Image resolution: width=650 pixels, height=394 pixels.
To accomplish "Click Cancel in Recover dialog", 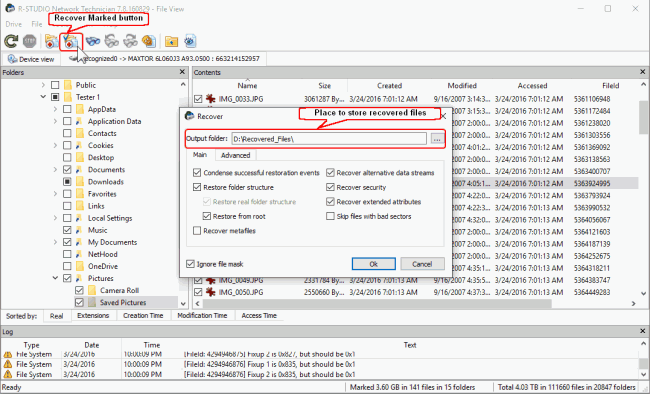I will click(x=422, y=264).
